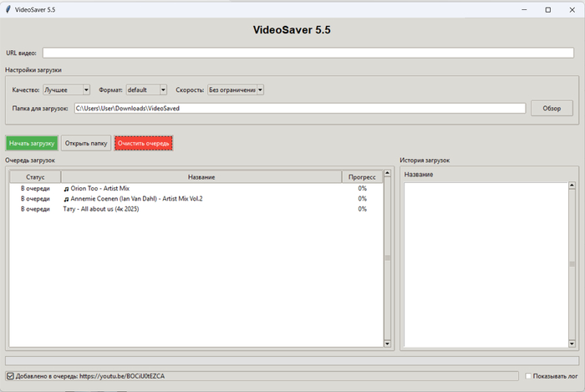Click the download folder path field
Image resolution: width=585 pixels, height=392 pixels.
pyautogui.click(x=299, y=109)
